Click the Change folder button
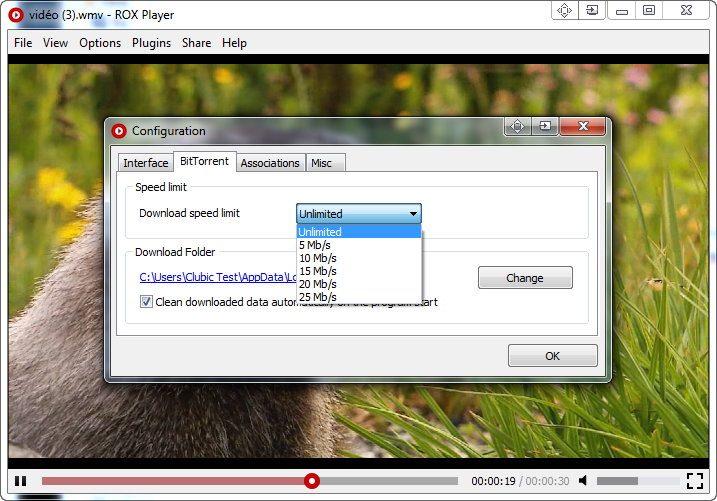Image resolution: width=717 pixels, height=501 pixels. (525, 278)
